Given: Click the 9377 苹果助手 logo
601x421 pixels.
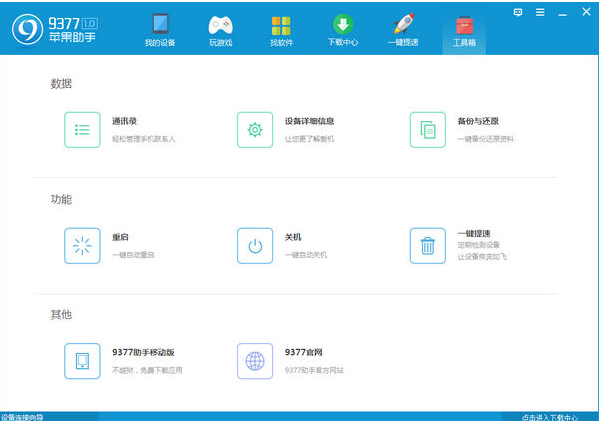Looking at the screenshot, I should [x=55, y=30].
